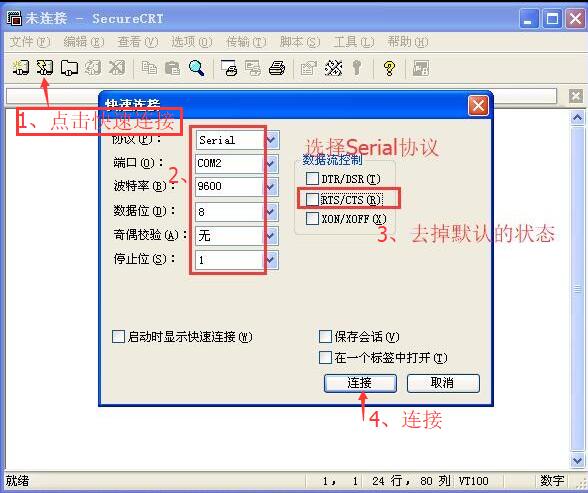The image size is (588, 493).
Task: Click the grayed Reconnect toolbar icon
Action: [x=93, y=68]
